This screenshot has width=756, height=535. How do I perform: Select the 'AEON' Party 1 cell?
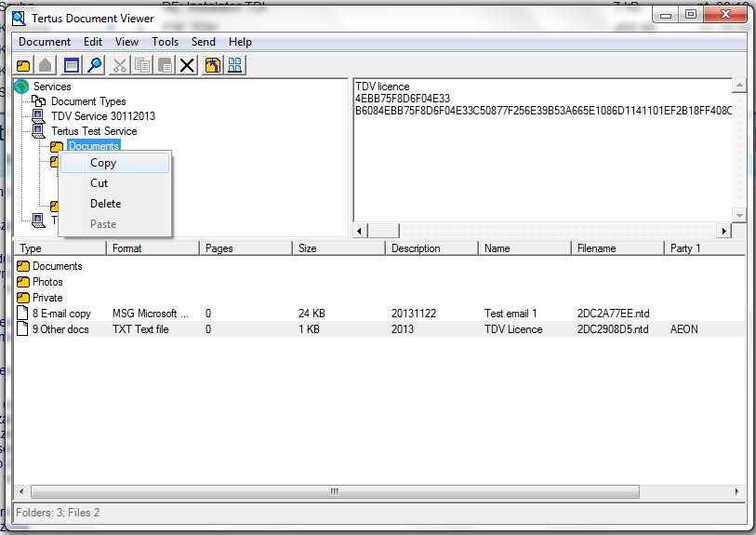point(684,329)
